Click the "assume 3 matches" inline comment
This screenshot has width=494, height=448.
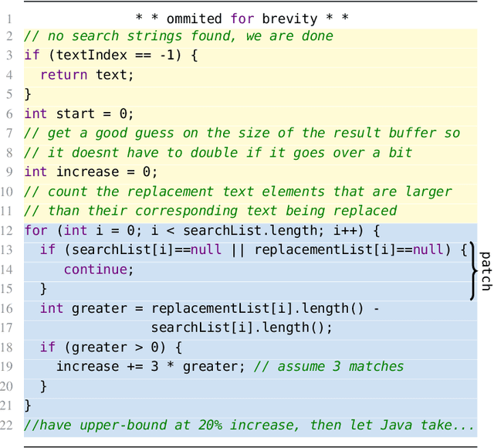(x=328, y=366)
